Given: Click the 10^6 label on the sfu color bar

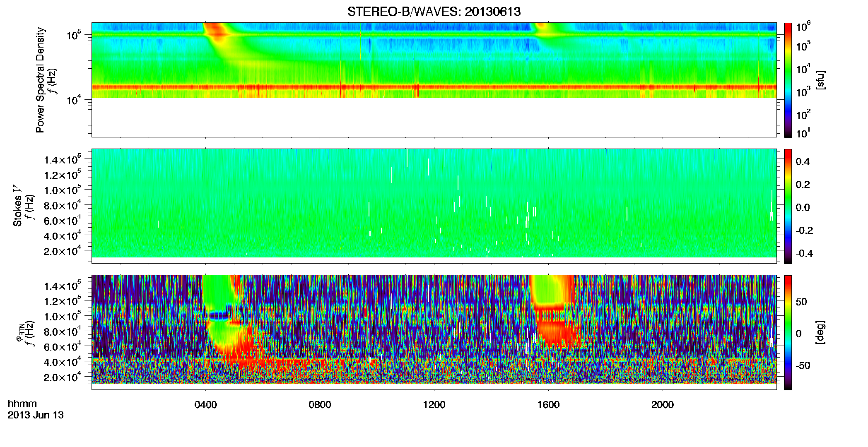Looking at the screenshot, I should (x=803, y=27).
